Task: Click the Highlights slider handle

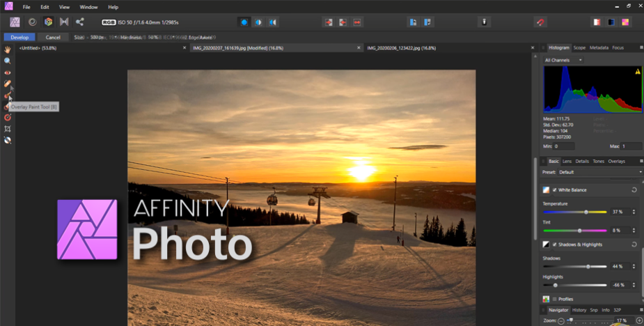Action: click(556, 285)
